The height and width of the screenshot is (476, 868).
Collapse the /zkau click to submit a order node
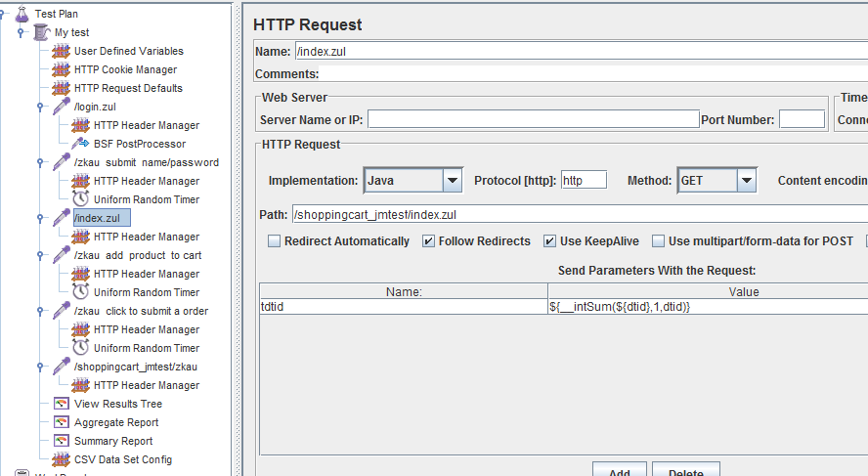click(x=40, y=311)
